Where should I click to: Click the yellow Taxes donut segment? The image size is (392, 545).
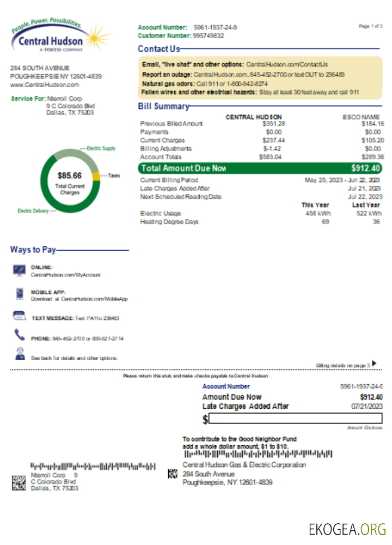(x=96, y=176)
